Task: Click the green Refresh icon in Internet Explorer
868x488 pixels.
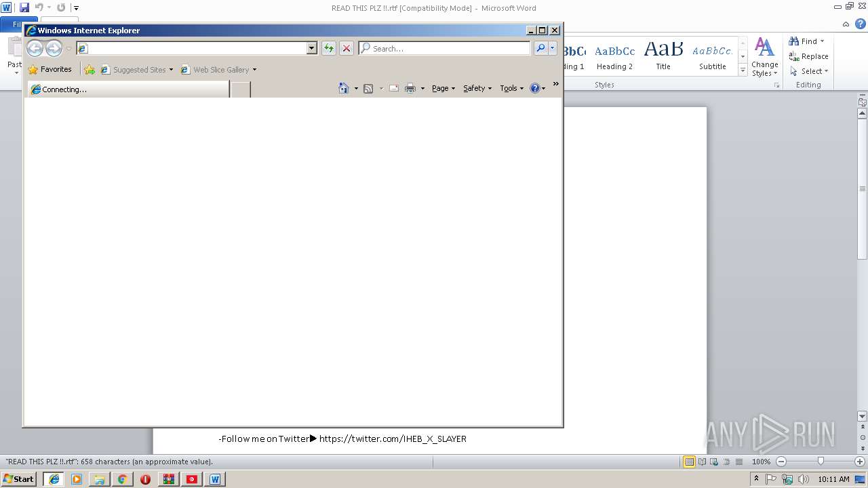Action: (329, 48)
